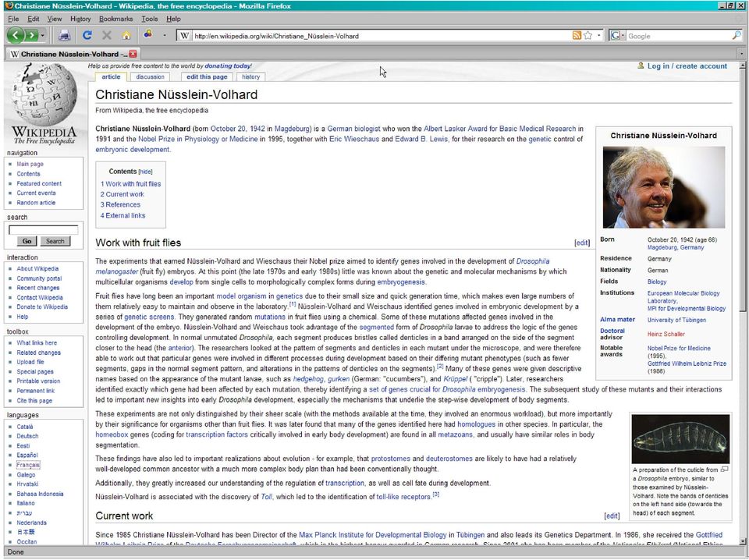This screenshot has height=560, width=749.
Task: Open the Main page navigation link
Action: point(30,164)
